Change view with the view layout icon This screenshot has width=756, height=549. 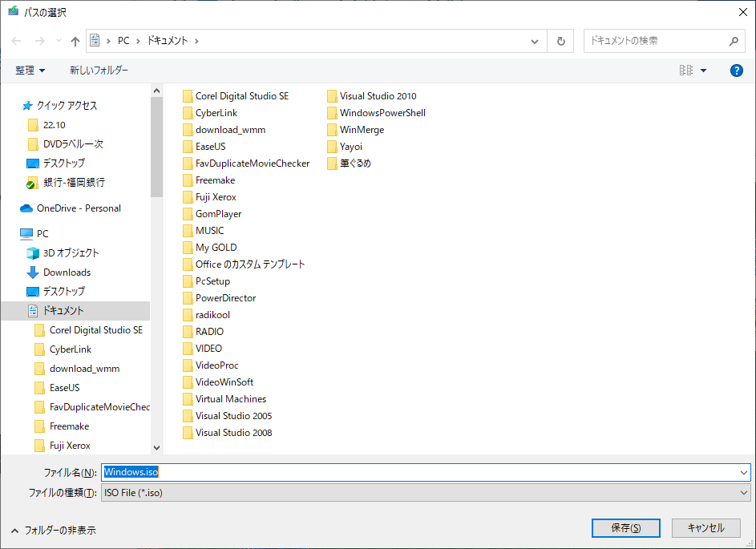(x=686, y=71)
